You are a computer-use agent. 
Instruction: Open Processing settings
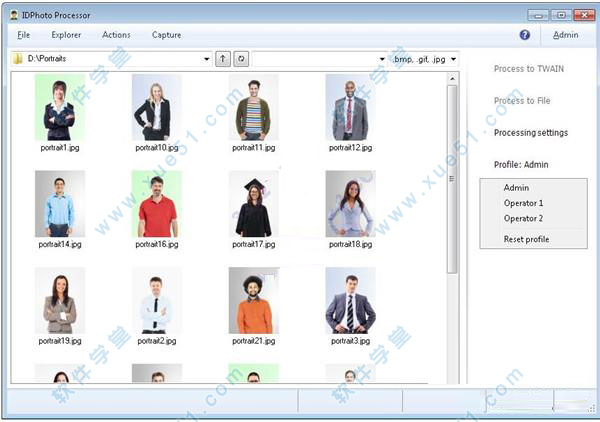click(531, 133)
